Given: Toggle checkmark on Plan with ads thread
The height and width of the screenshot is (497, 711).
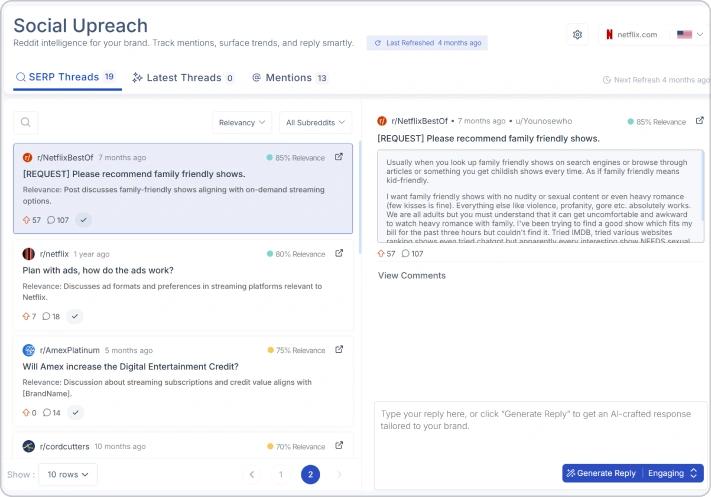Looking at the screenshot, I should 75,316.
